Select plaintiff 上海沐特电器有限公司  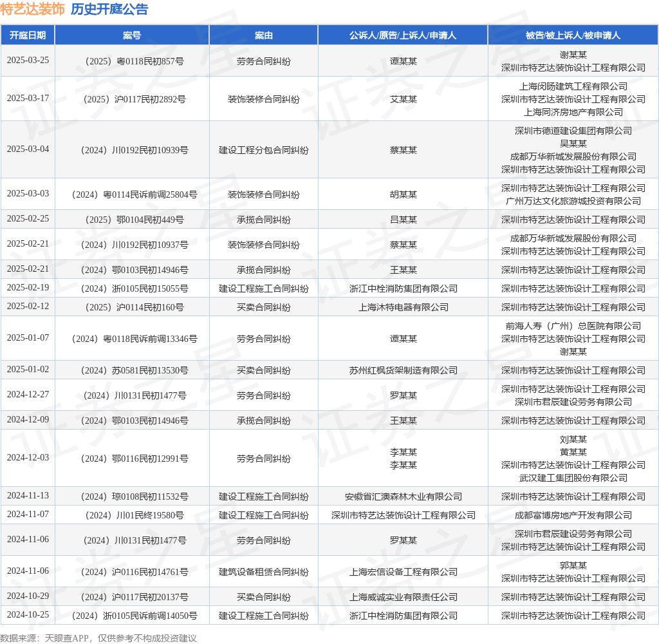click(x=403, y=307)
